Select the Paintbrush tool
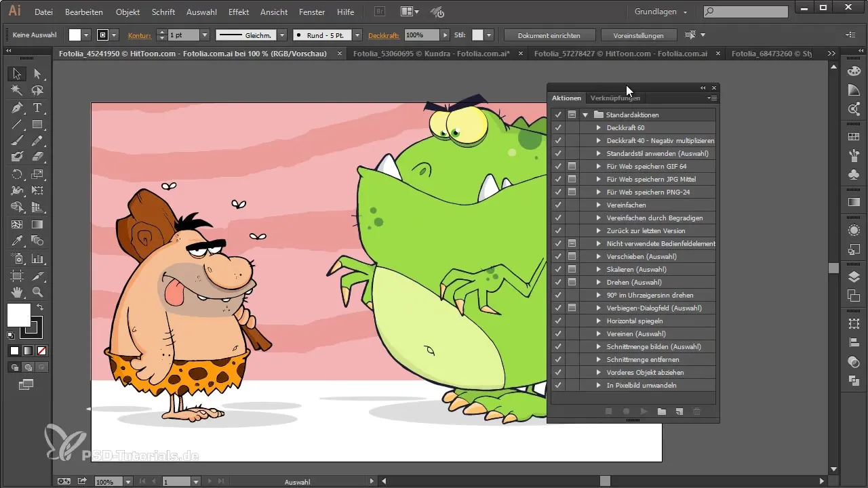The height and width of the screenshot is (488, 868). [17, 140]
